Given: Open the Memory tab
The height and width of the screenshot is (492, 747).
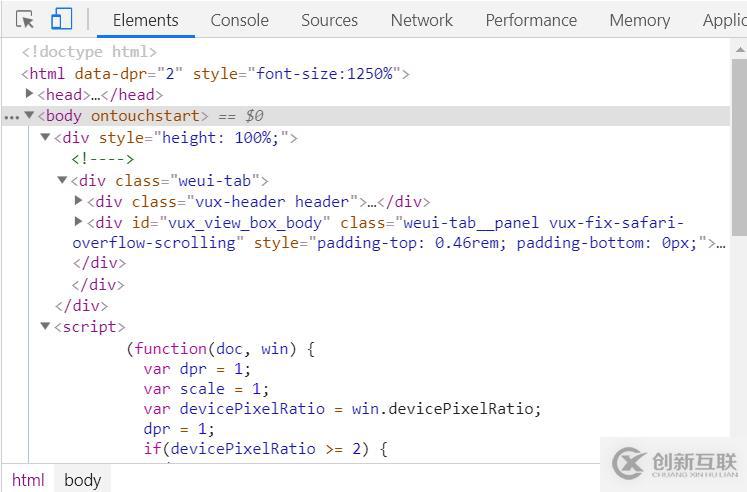Looking at the screenshot, I should tap(639, 20).
